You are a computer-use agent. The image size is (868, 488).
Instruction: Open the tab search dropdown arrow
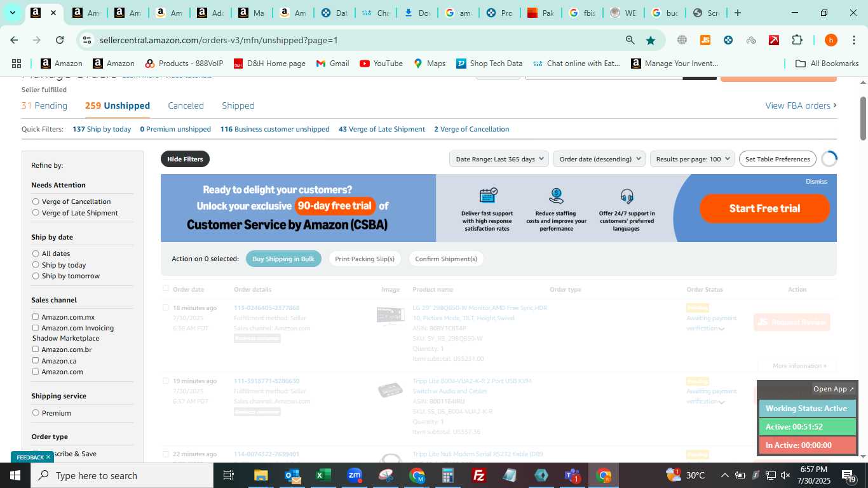click(12, 13)
